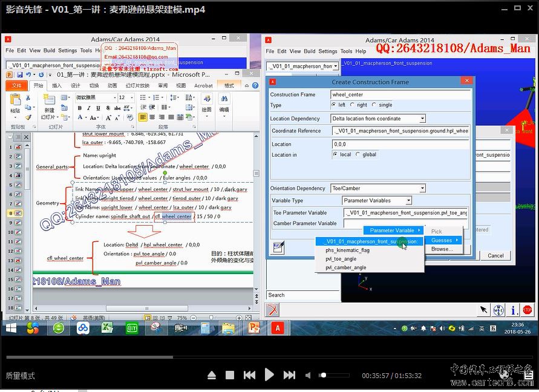539x392 pixels.
Task: Click the red STOP icon in Adams
Action: coord(527,310)
